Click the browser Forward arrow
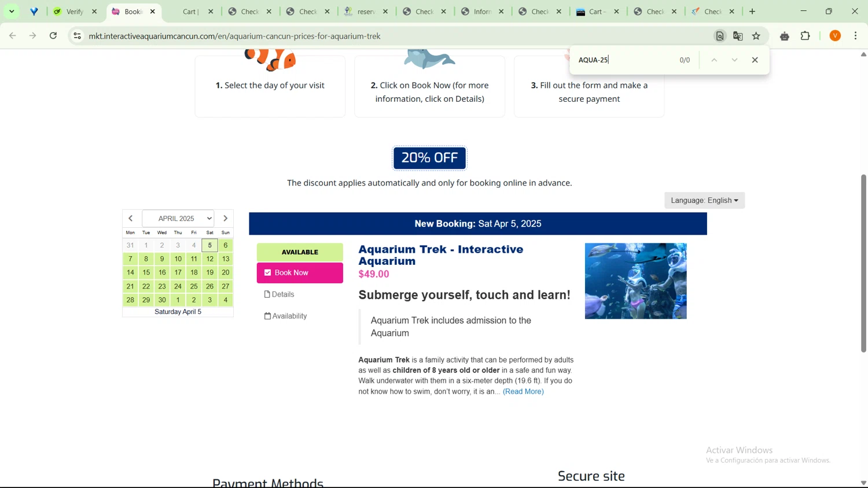The height and width of the screenshot is (488, 868). point(33,36)
